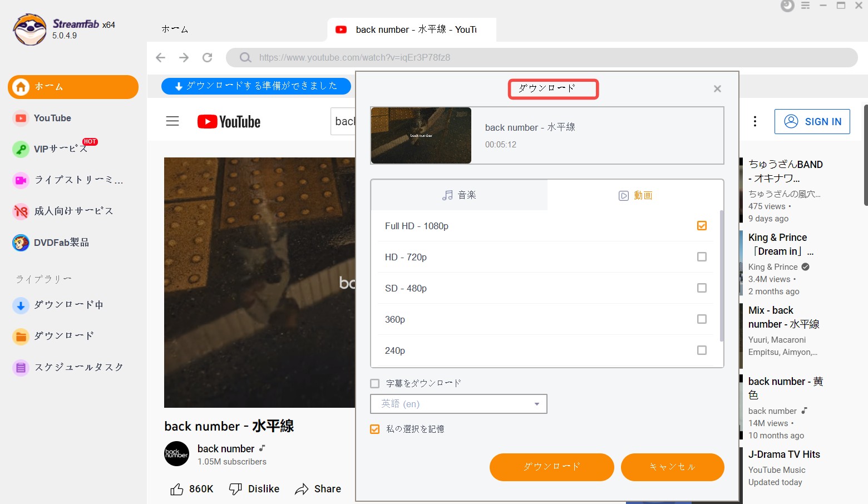
Task: Open YouTube hamburger guide menu
Action: point(172,121)
